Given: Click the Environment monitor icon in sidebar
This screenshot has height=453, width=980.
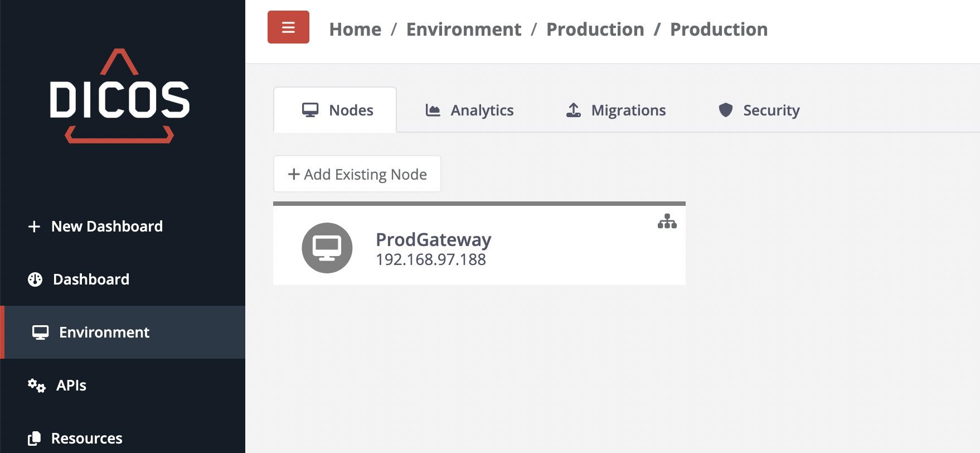Looking at the screenshot, I should click(41, 332).
